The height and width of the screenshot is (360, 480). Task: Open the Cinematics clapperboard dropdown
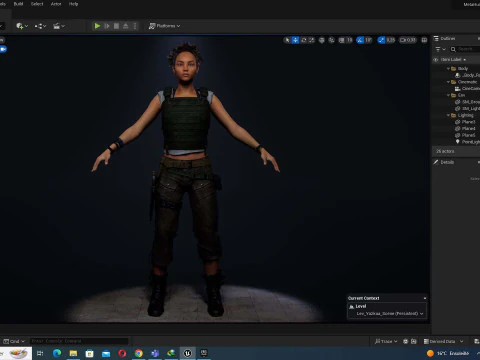tap(59, 26)
